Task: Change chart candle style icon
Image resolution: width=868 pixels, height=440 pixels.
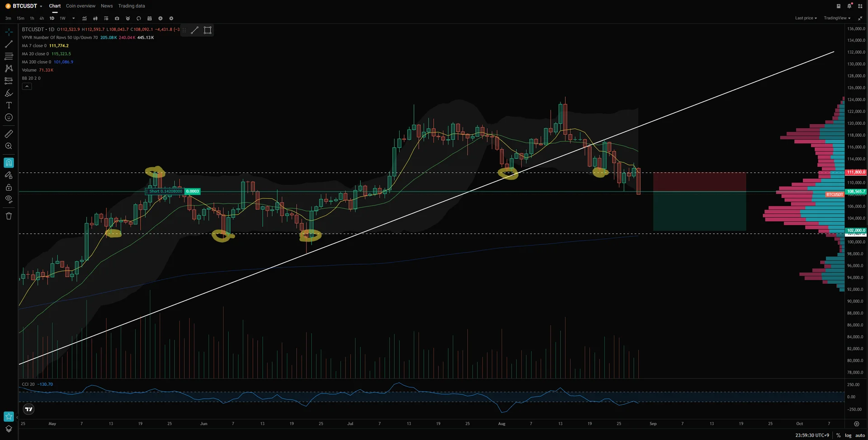Action: coord(95,19)
